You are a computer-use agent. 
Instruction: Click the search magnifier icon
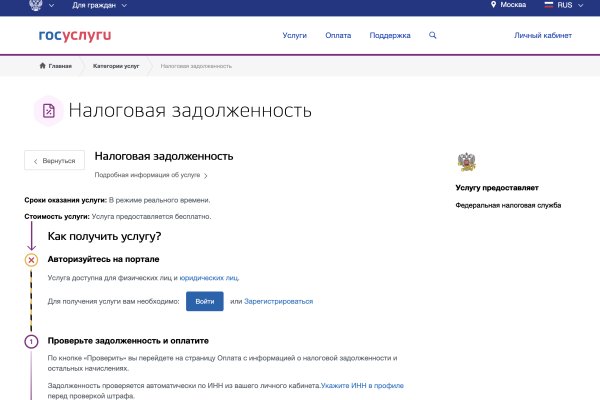point(433,35)
